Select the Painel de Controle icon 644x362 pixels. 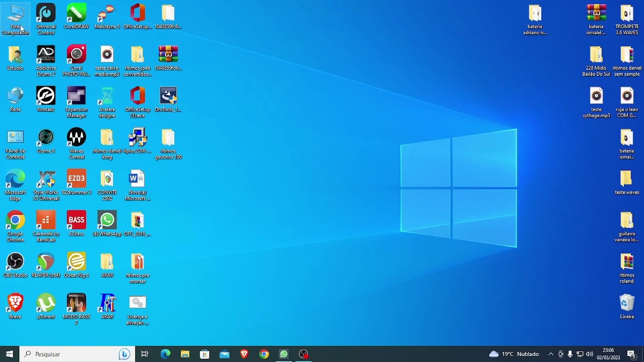[15, 144]
